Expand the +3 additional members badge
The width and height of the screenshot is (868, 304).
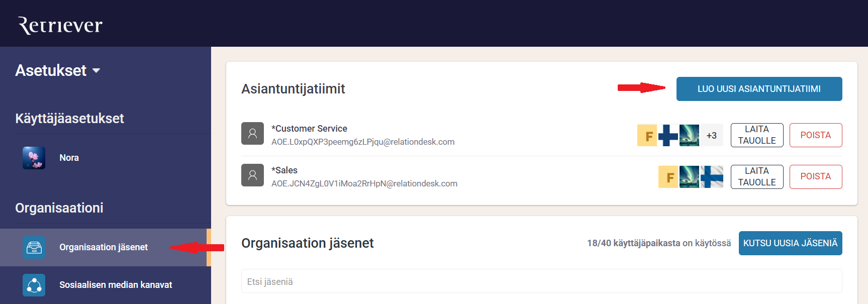coord(711,135)
